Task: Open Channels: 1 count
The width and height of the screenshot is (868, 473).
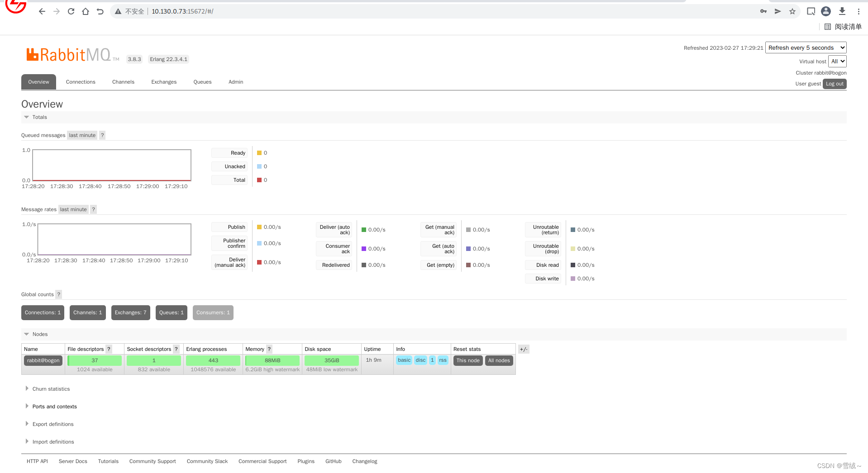Action: click(88, 312)
